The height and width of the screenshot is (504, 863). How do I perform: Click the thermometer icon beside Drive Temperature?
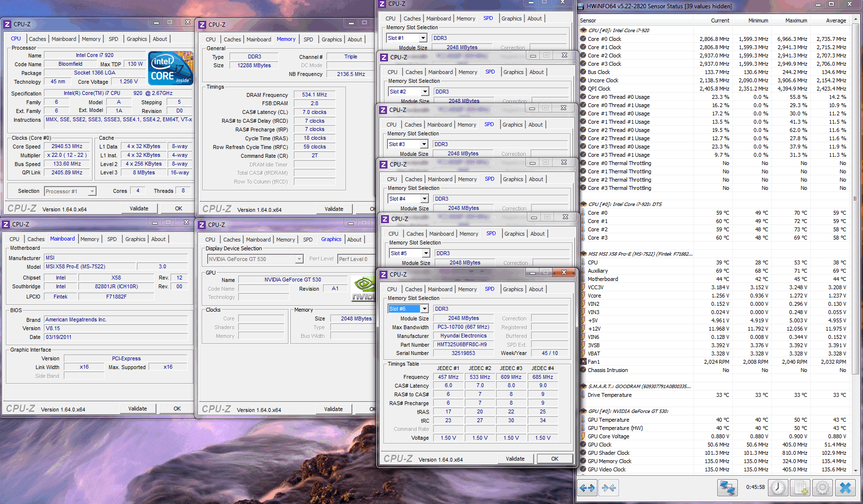click(x=583, y=395)
